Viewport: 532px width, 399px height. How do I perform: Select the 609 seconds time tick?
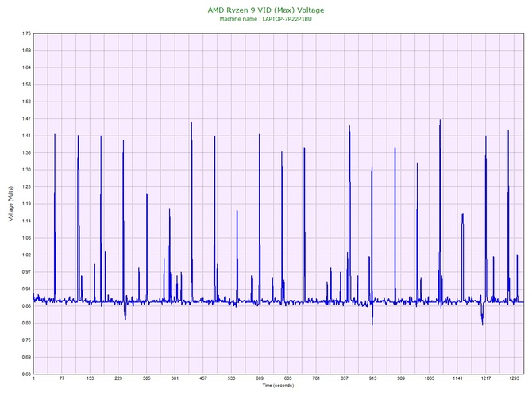260,378
